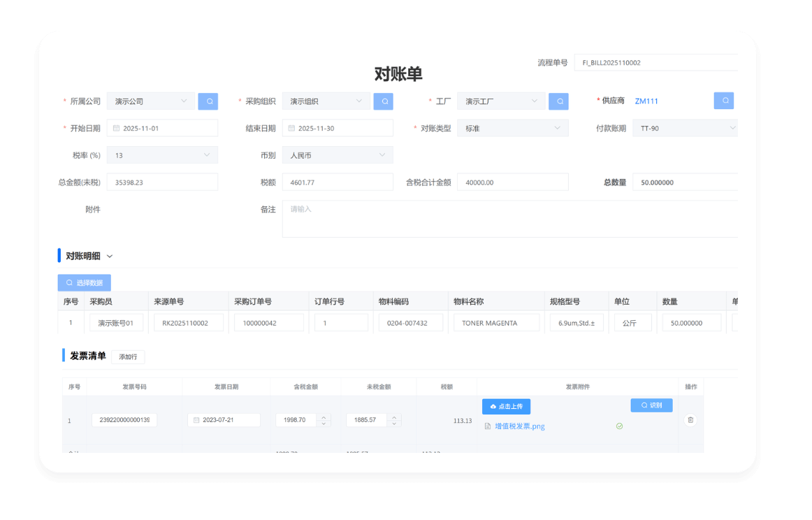This screenshot has width=812, height=520.
Task: Open the 对账类型 dropdown
Action: click(556, 128)
